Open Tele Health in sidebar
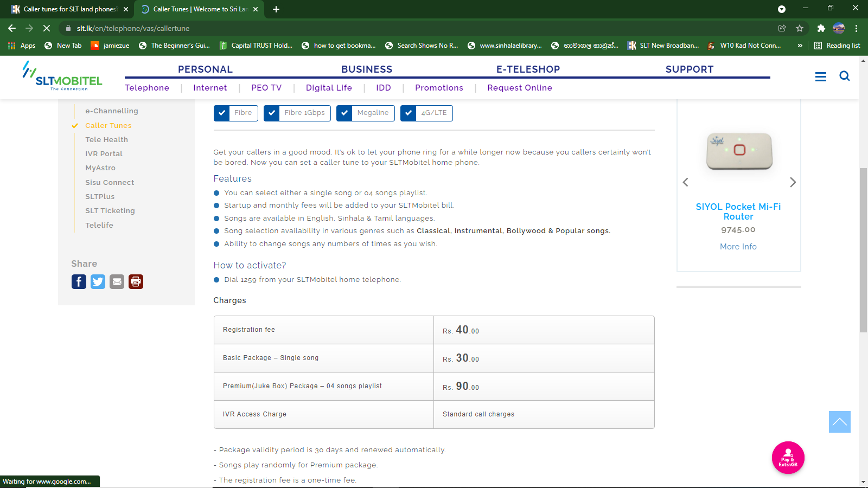Image resolution: width=868 pixels, height=488 pixels. (106, 139)
